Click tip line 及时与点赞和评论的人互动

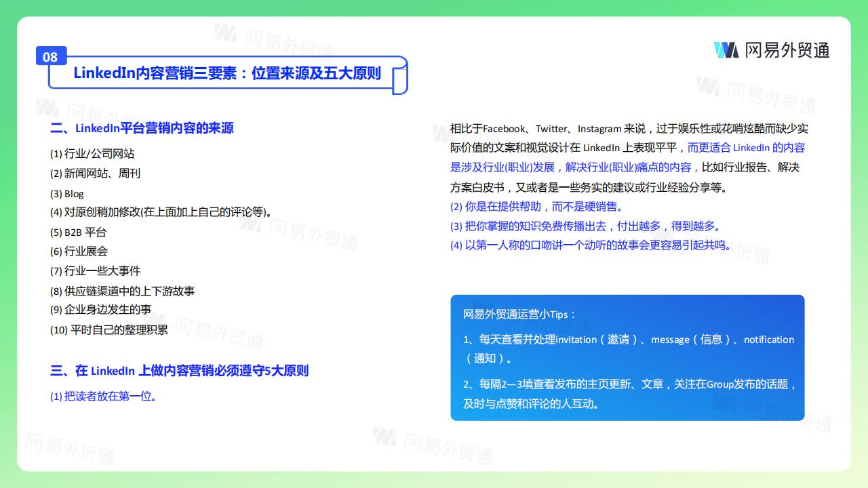pos(531,404)
